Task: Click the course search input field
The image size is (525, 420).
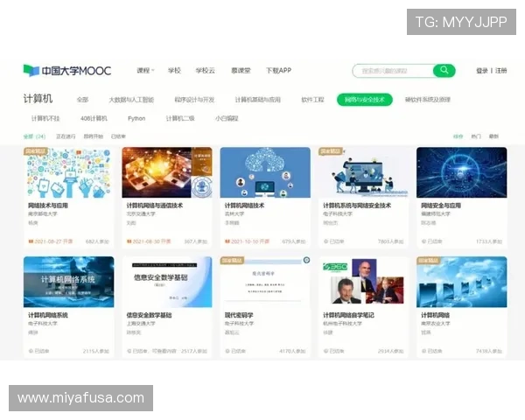Action: coord(392,71)
